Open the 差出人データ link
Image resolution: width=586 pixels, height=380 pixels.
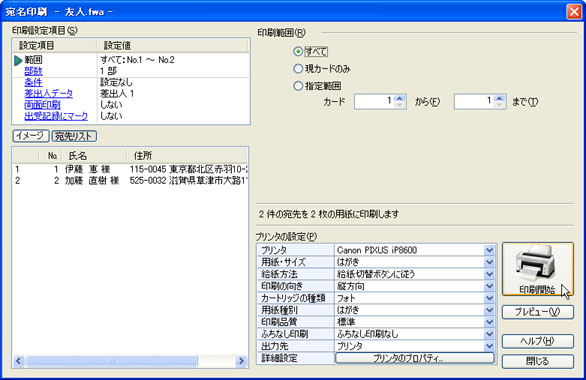click(49, 93)
